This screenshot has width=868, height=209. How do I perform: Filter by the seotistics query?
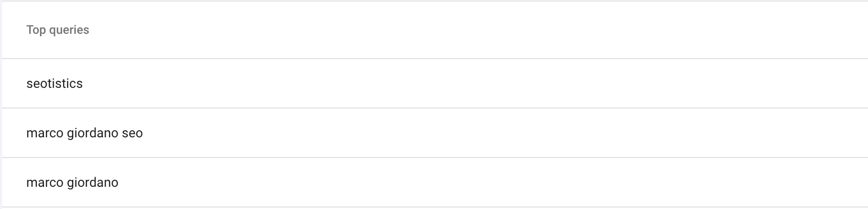[55, 83]
